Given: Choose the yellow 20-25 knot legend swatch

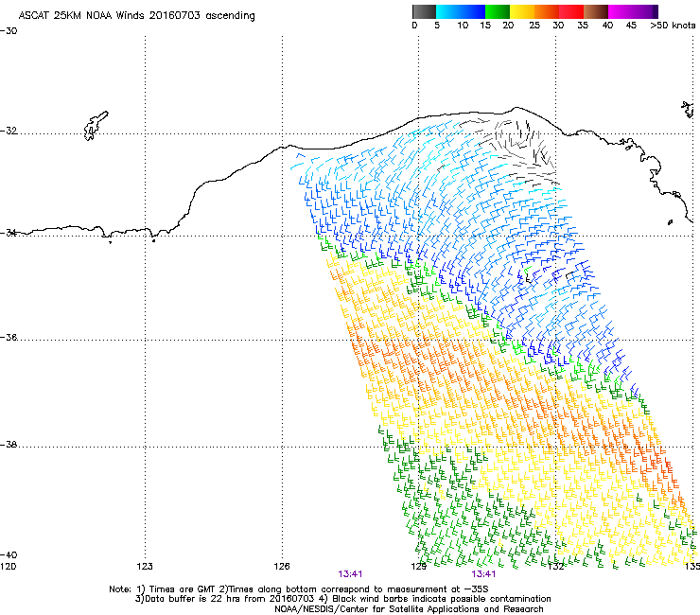Looking at the screenshot, I should coord(522,11).
